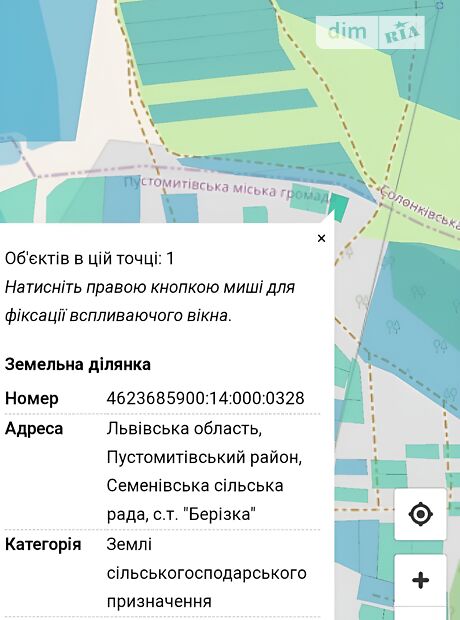This screenshot has width=460, height=620.
Task: Click the address text 'Семенівська сільська рада'
Action: pyautogui.click(x=195, y=500)
